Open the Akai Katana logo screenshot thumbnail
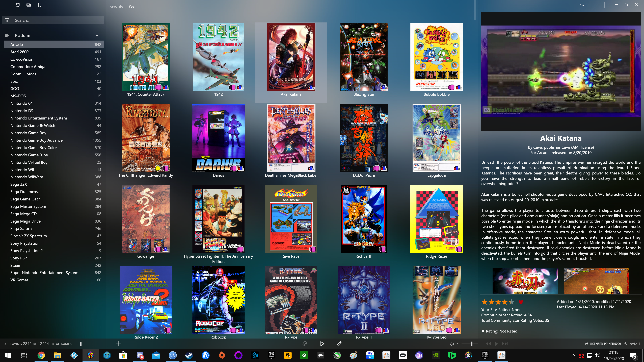644x362 pixels. [525, 281]
